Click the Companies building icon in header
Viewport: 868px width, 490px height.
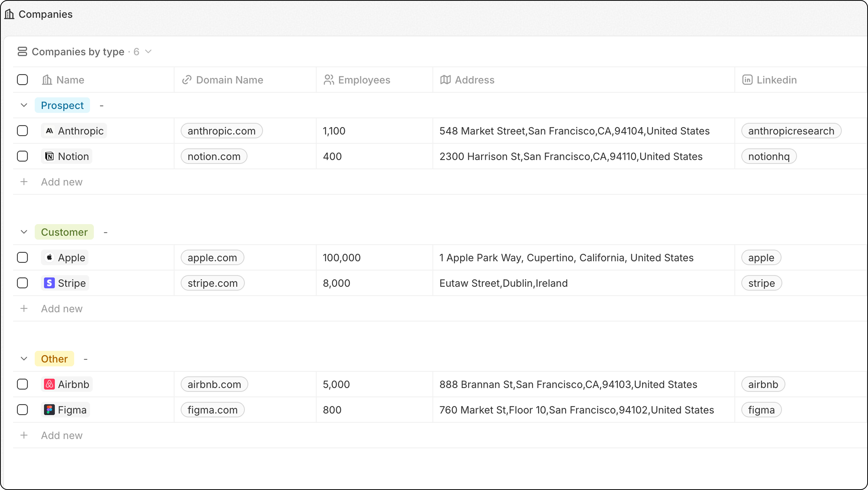pyautogui.click(x=9, y=14)
